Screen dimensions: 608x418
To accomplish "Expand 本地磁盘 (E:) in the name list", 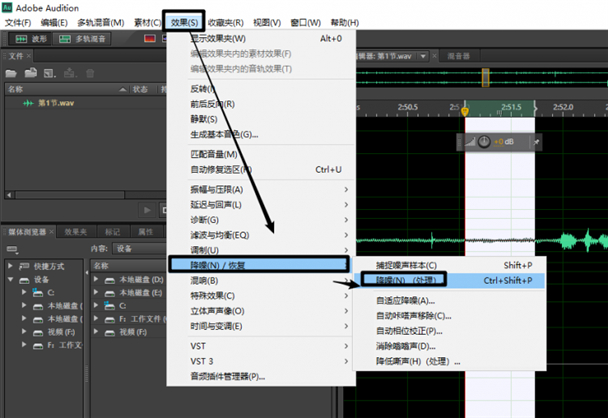I will point(96,292).
